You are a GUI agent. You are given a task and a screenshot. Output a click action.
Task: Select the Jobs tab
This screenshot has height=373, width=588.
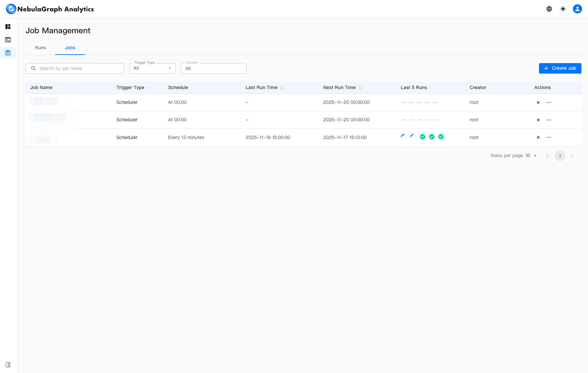[x=70, y=48]
